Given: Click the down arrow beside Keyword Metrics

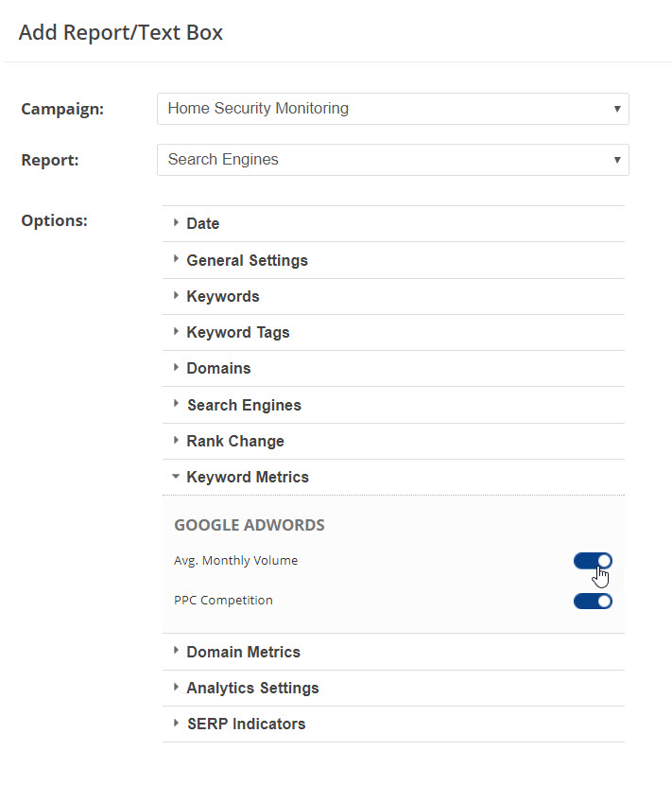Looking at the screenshot, I should point(176,477).
